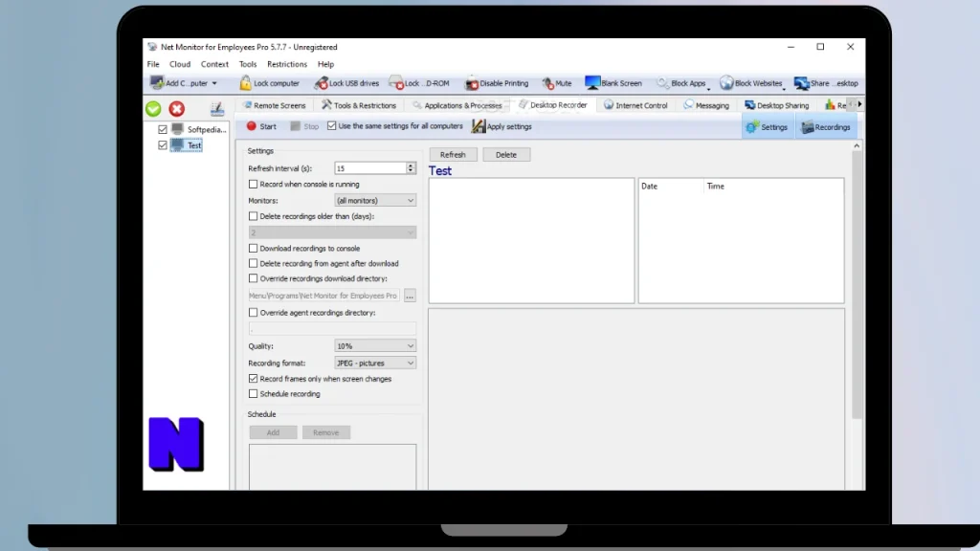Enable Override agent recordings directory
This screenshot has height=551, width=980.
tap(253, 313)
